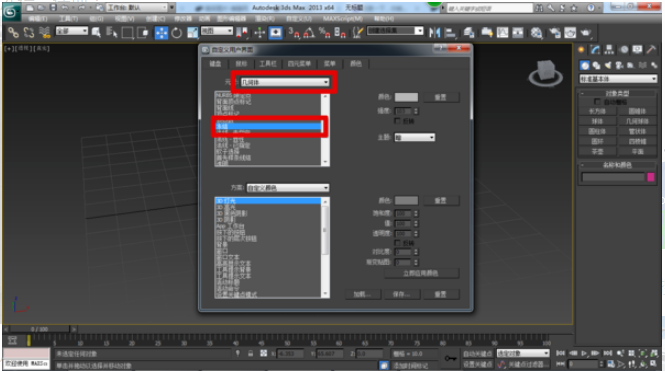Activate the Select Object tool
This screenshot has height=371, width=665.
click(96, 32)
